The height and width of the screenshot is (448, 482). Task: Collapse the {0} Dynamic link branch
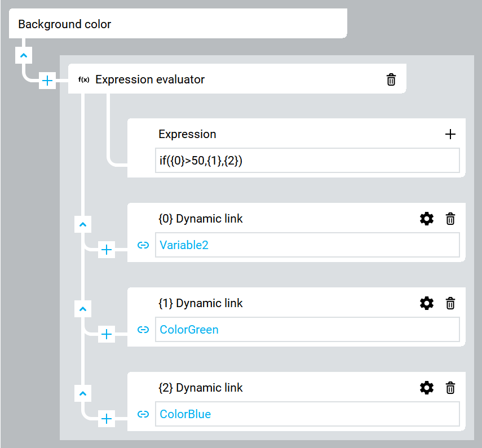pyautogui.click(x=83, y=225)
